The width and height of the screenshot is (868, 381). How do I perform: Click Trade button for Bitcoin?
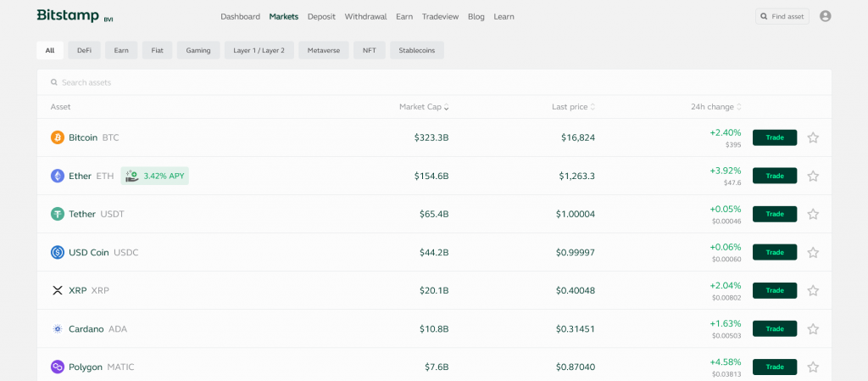tap(775, 137)
